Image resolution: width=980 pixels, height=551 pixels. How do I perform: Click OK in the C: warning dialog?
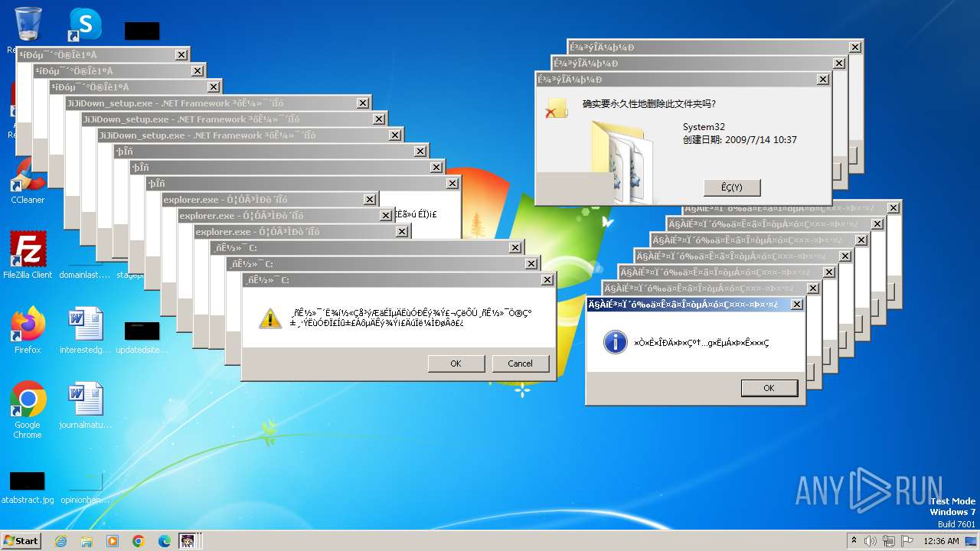(456, 364)
